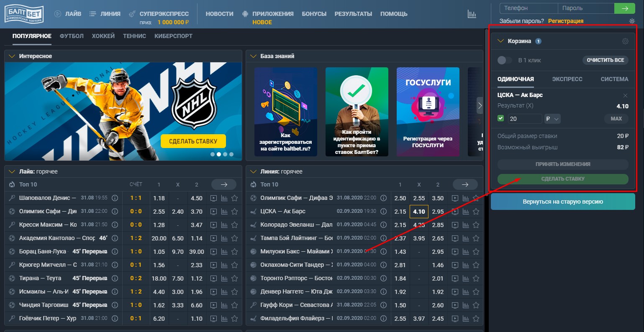Show info for Шаповалов Денис live match
Viewport: 644px width, 332px height.
coord(115,198)
